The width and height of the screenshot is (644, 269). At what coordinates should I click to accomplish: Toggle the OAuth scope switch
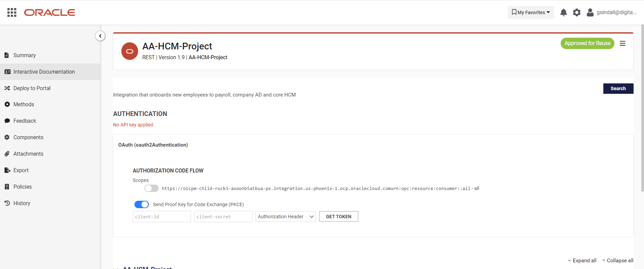click(x=151, y=188)
